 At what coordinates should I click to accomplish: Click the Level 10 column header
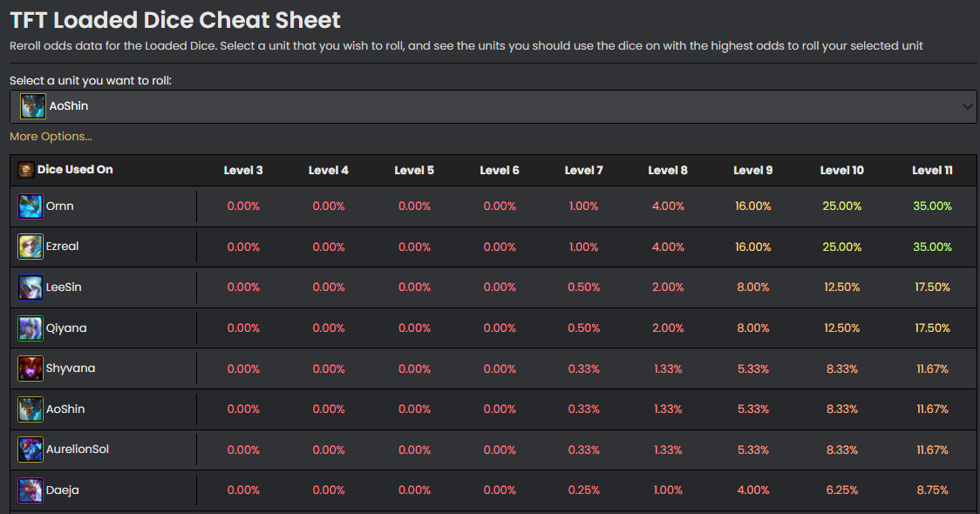tap(842, 170)
